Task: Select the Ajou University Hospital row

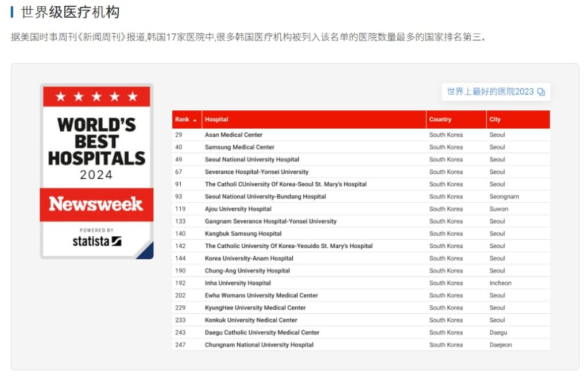Action: [x=238, y=209]
